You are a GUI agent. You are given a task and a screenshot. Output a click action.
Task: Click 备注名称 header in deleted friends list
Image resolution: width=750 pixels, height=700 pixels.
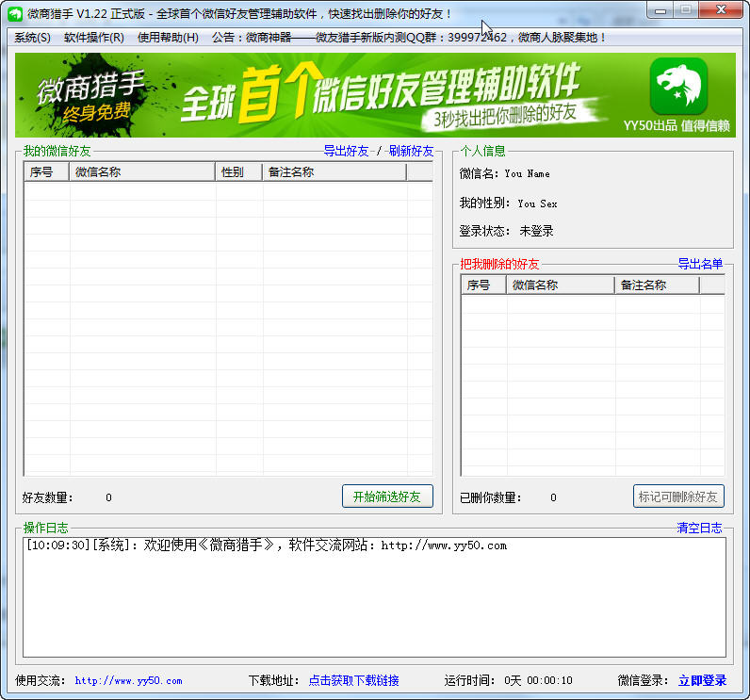pos(656,285)
